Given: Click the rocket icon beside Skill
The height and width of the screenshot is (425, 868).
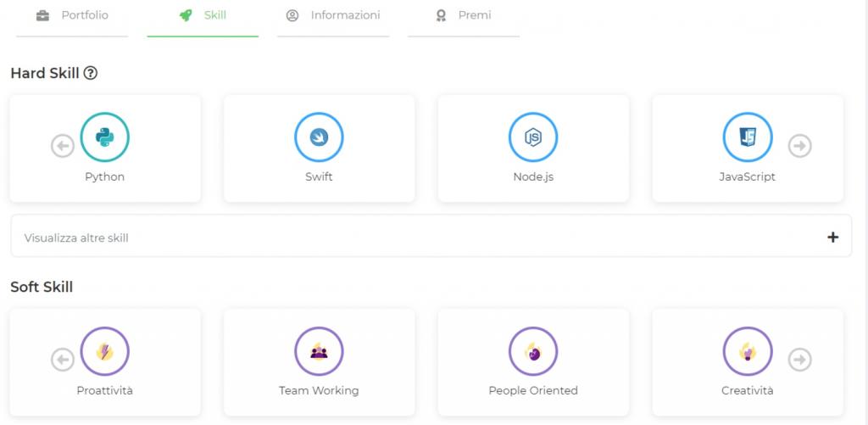Looking at the screenshot, I should click(x=186, y=15).
